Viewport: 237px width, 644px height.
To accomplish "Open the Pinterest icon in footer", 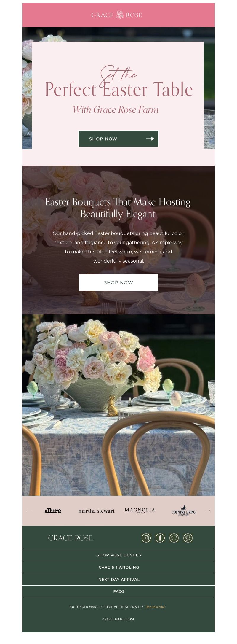I will 188,538.
